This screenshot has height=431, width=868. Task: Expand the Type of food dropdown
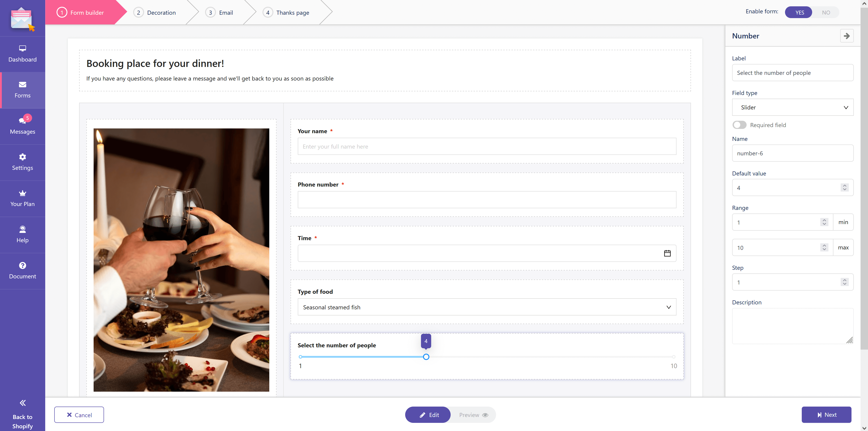pyautogui.click(x=487, y=307)
